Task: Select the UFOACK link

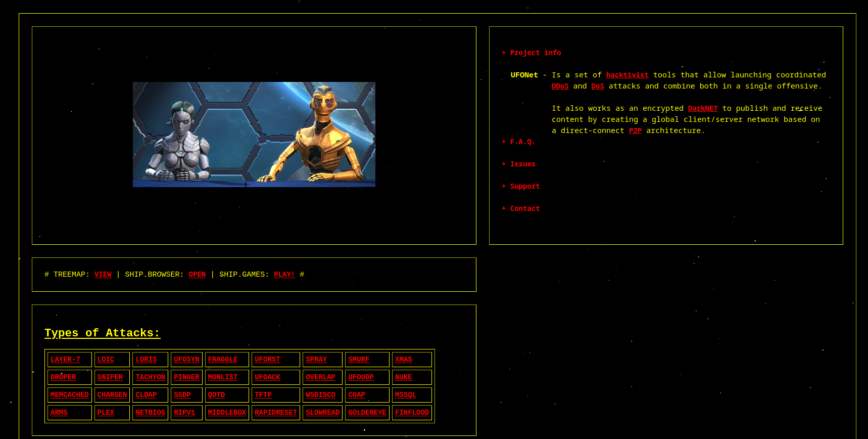Action: pos(267,377)
